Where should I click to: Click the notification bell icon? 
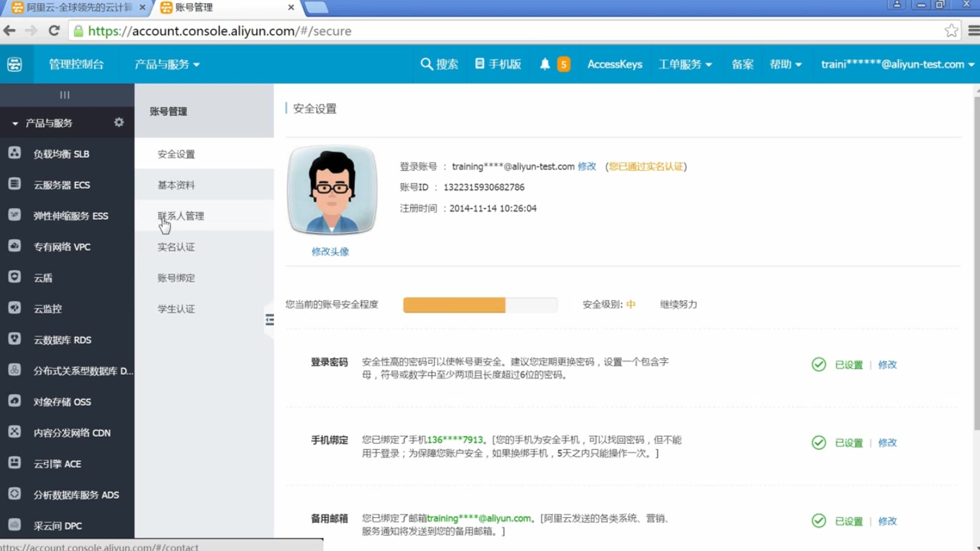click(545, 64)
